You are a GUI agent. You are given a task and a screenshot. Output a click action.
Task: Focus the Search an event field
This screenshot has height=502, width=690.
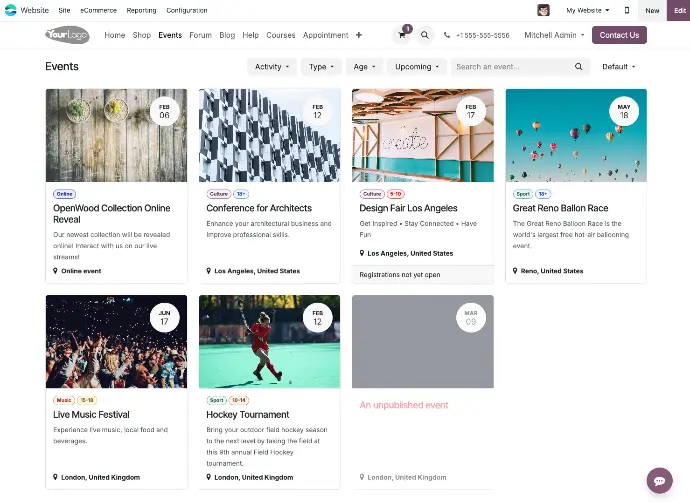tap(513, 67)
